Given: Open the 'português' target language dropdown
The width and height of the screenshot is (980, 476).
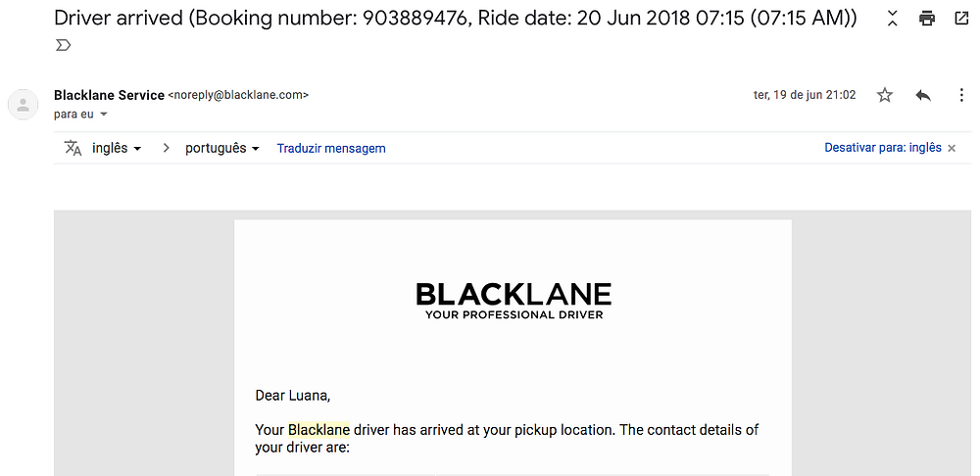Looking at the screenshot, I should (222, 149).
